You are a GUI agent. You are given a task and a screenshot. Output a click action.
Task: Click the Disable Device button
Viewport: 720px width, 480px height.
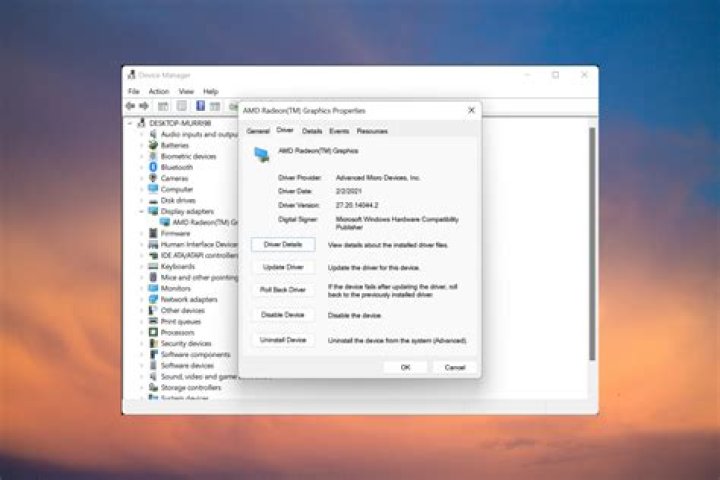(x=283, y=315)
